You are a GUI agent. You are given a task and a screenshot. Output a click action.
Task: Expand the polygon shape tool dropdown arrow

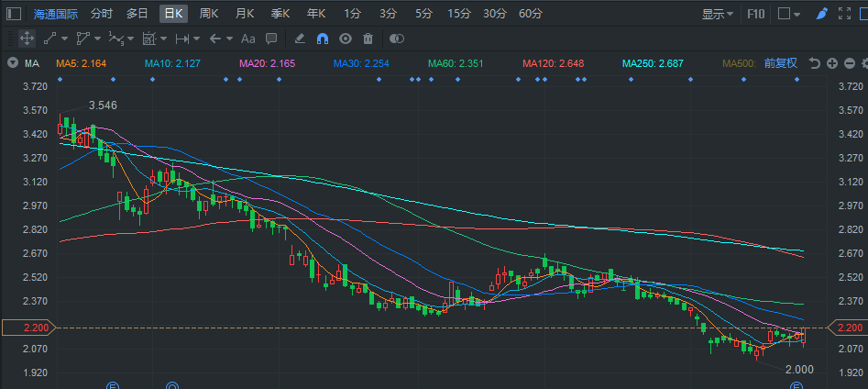[97, 39]
